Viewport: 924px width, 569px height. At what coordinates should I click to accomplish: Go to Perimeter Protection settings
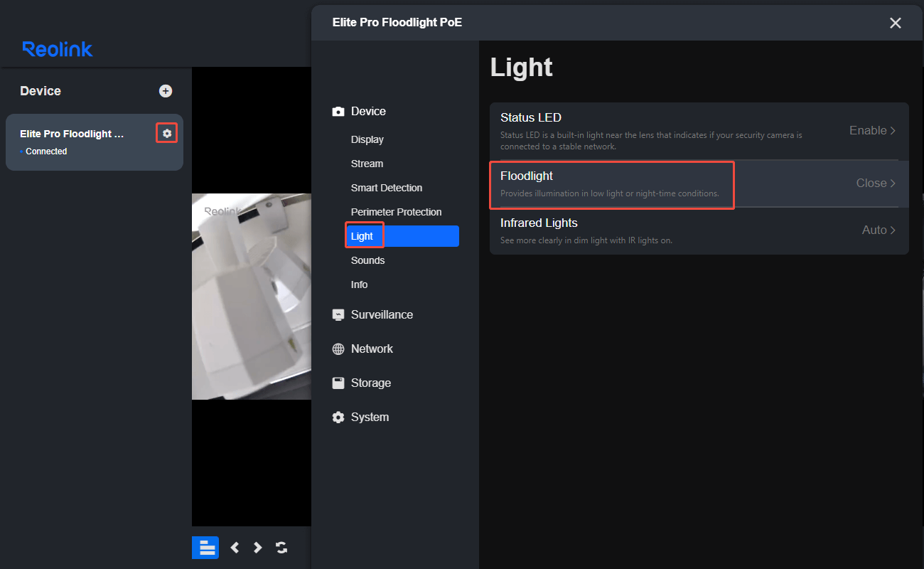click(396, 211)
